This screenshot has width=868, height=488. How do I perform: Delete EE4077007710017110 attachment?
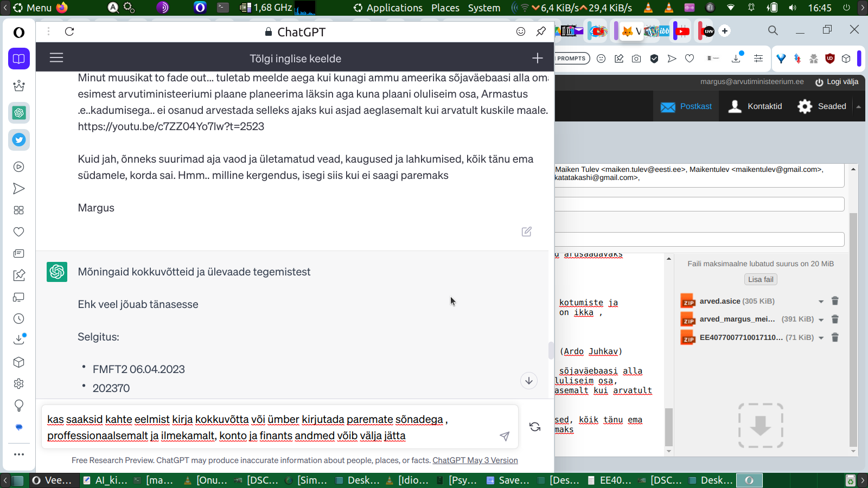[x=835, y=337]
